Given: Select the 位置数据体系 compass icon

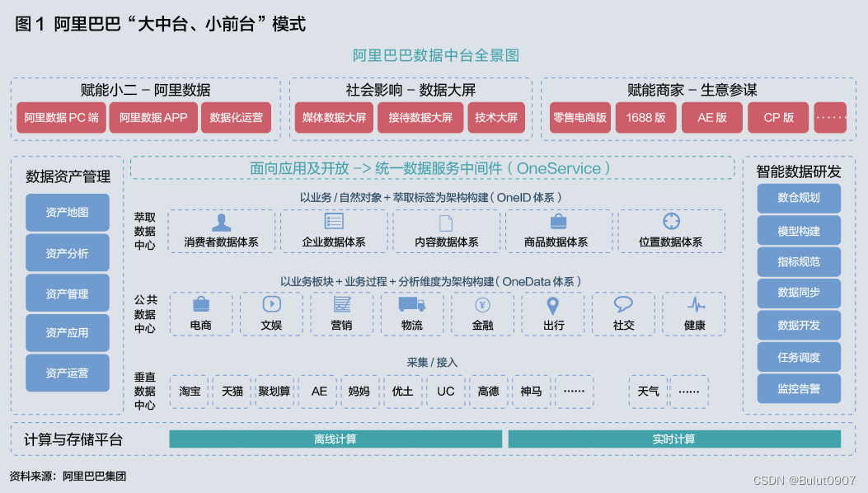Looking at the screenshot, I should (670, 219).
